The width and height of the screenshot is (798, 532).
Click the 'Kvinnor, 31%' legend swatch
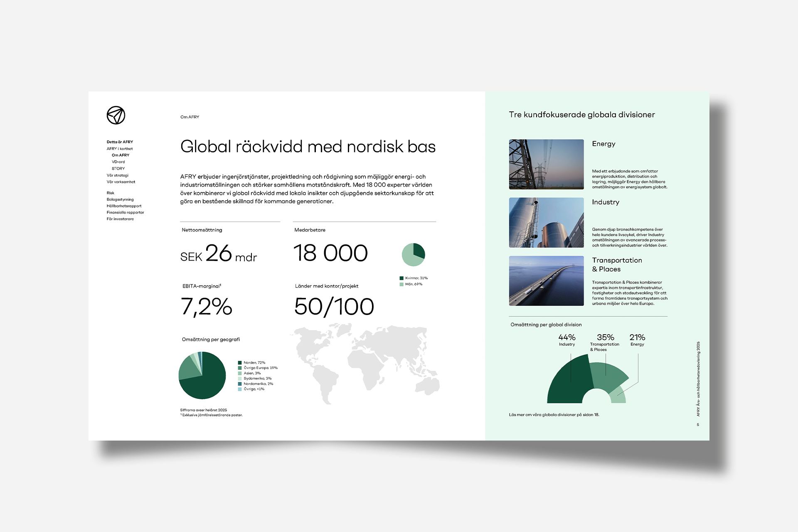click(x=401, y=278)
